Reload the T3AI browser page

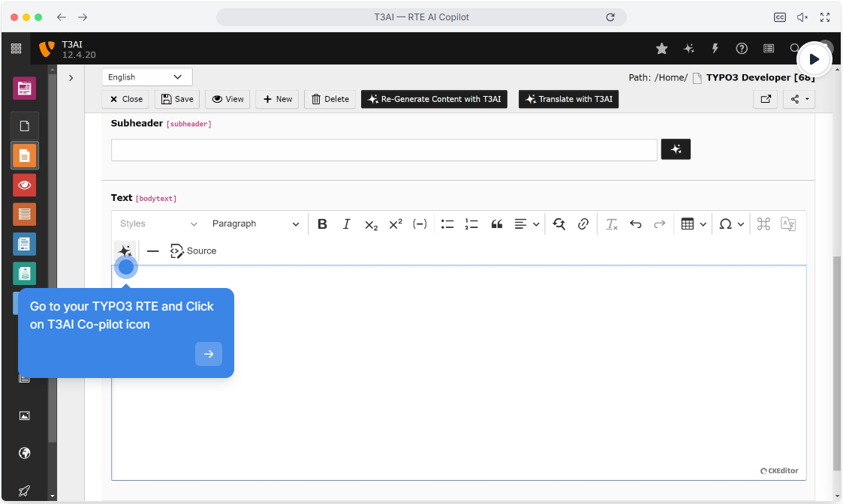pos(610,17)
